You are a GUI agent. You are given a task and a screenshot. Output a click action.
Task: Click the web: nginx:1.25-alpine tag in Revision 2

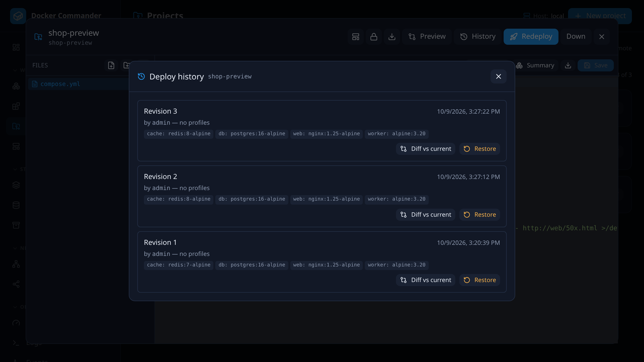click(x=326, y=199)
